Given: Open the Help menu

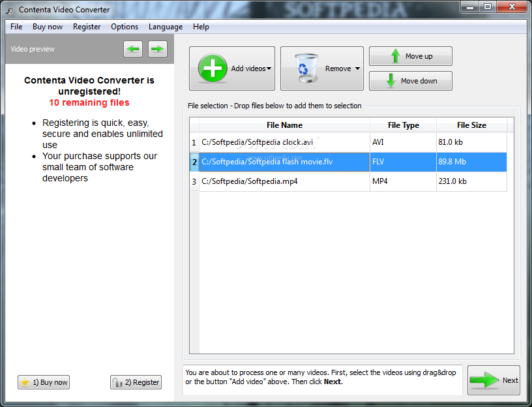Looking at the screenshot, I should pyautogui.click(x=201, y=27).
